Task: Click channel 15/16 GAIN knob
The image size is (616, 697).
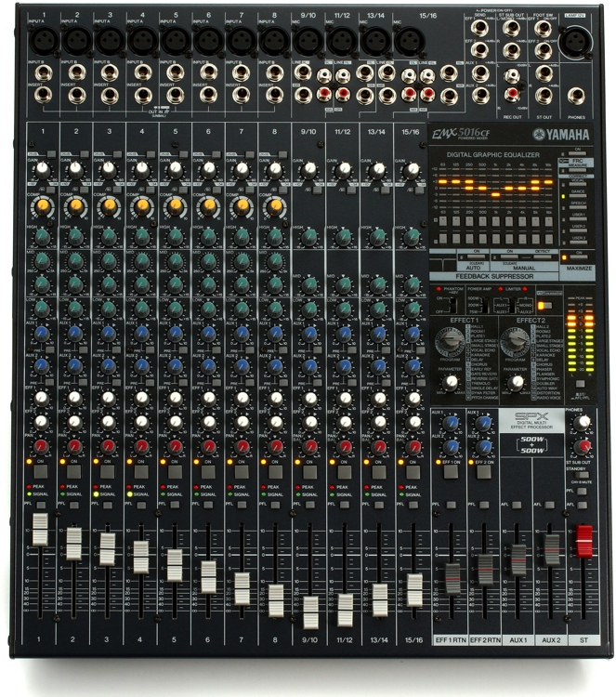Action: click(x=411, y=170)
